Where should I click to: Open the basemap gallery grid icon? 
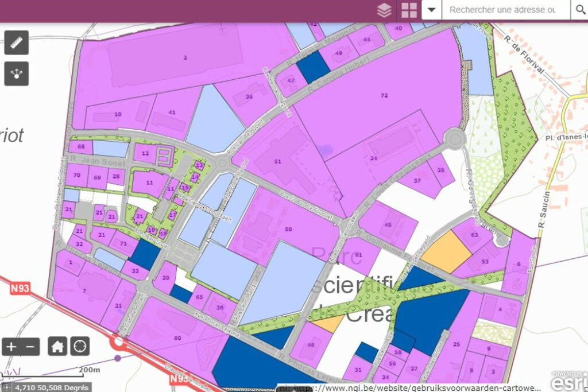(409, 10)
